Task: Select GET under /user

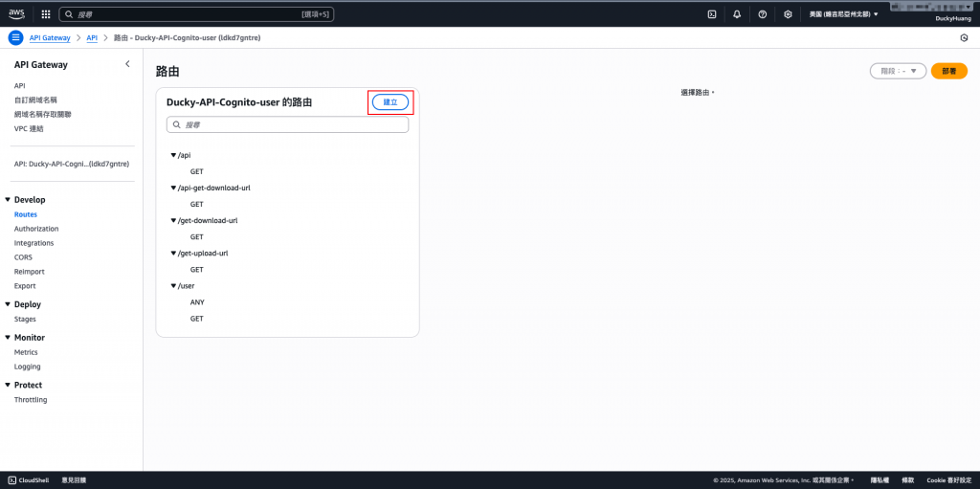Action: [x=197, y=319]
